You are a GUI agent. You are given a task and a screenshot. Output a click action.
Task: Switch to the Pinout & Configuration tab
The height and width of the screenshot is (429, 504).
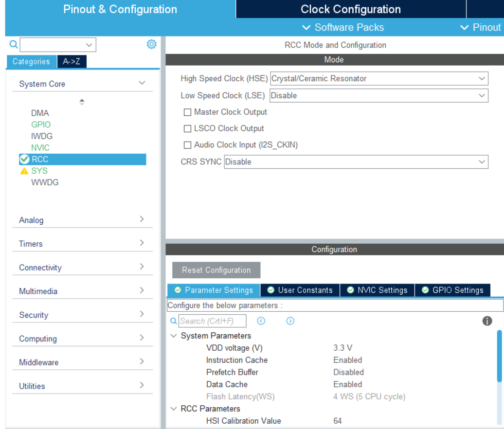[120, 9]
